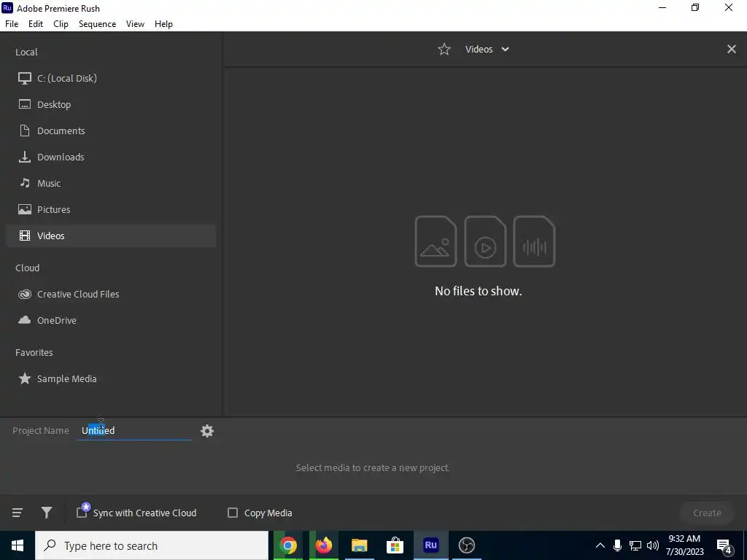Open the Edit menu

36,24
